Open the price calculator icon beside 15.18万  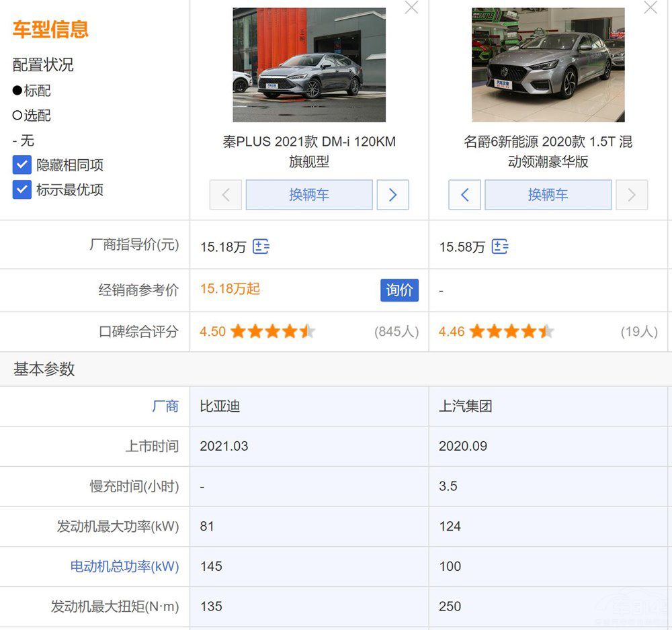[261, 246]
